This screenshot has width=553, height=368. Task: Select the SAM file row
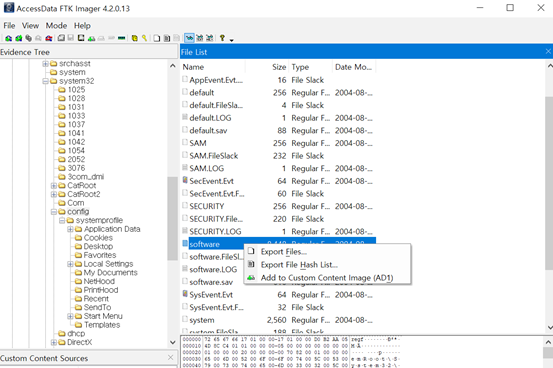pos(278,143)
